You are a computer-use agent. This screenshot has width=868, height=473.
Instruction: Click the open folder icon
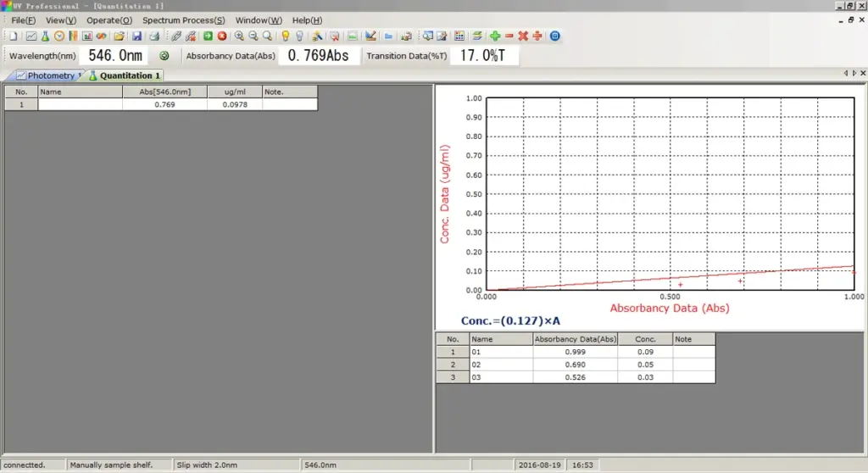[x=119, y=36]
